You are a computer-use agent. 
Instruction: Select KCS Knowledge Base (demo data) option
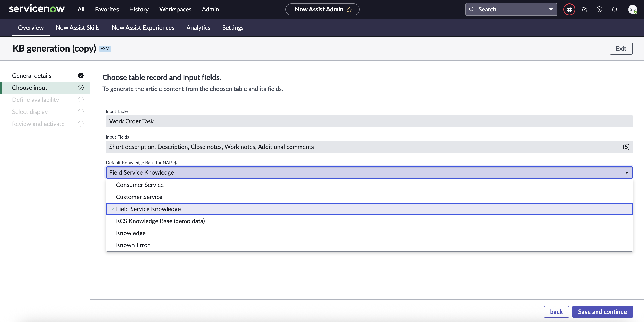(x=369, y=221)
